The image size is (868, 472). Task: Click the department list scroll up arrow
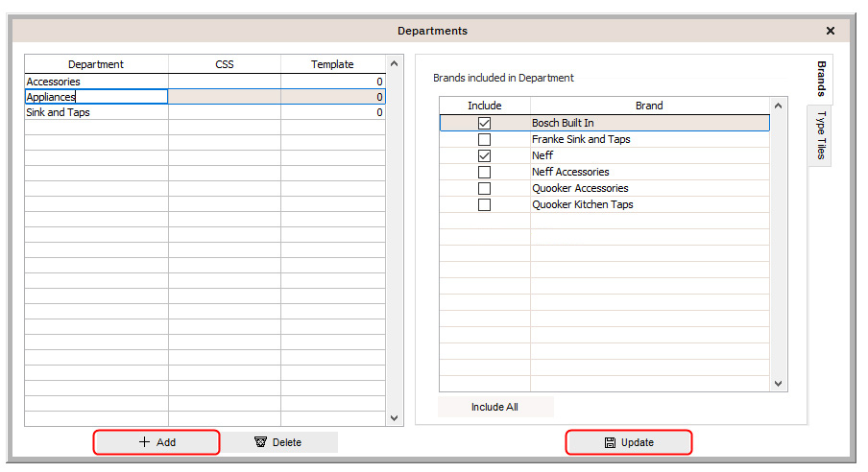tap(394, 63)
